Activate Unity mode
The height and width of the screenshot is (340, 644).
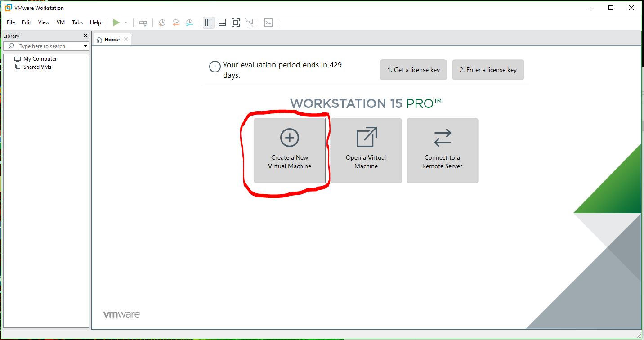point(249,22)
